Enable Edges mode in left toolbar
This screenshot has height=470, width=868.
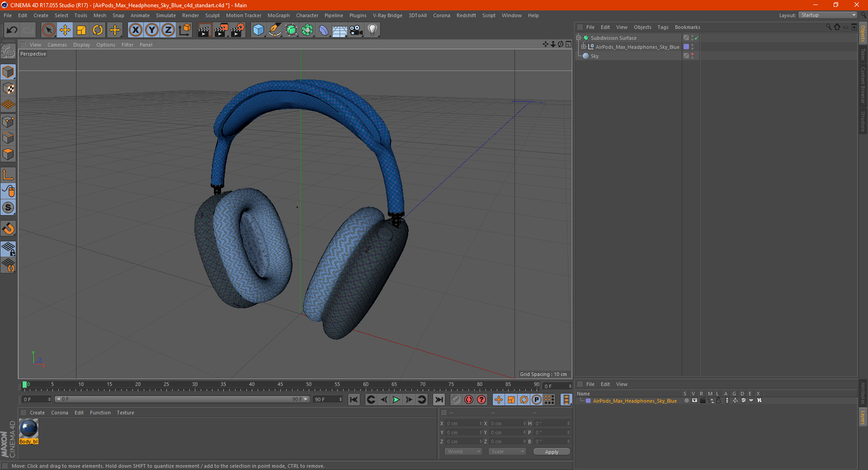(x=8, y=138)
